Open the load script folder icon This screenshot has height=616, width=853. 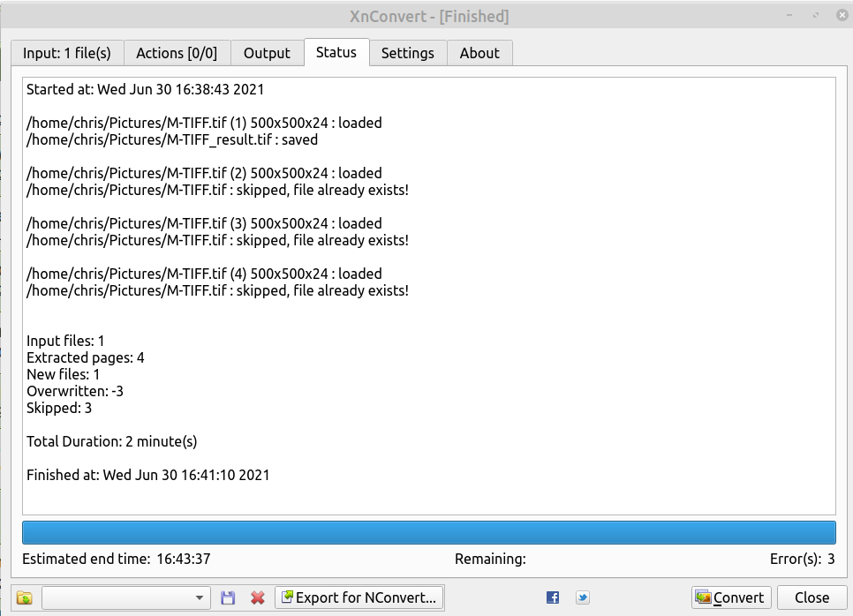tap(25, 598)
